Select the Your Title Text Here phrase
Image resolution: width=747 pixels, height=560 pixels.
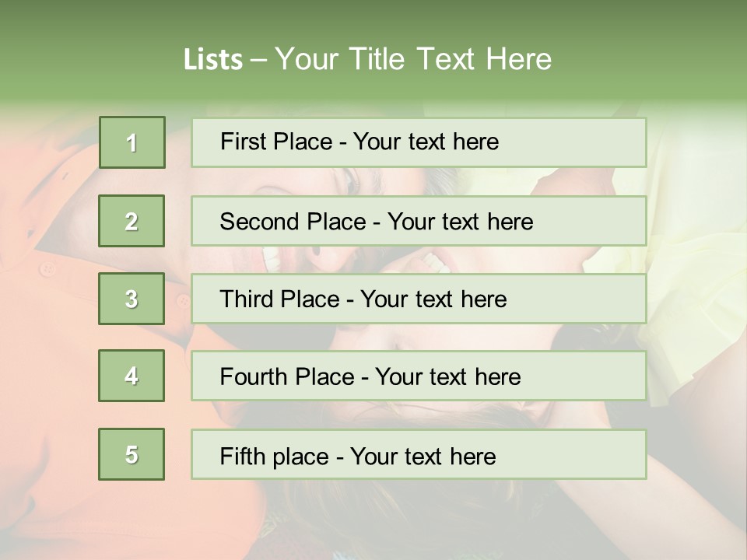413,60
